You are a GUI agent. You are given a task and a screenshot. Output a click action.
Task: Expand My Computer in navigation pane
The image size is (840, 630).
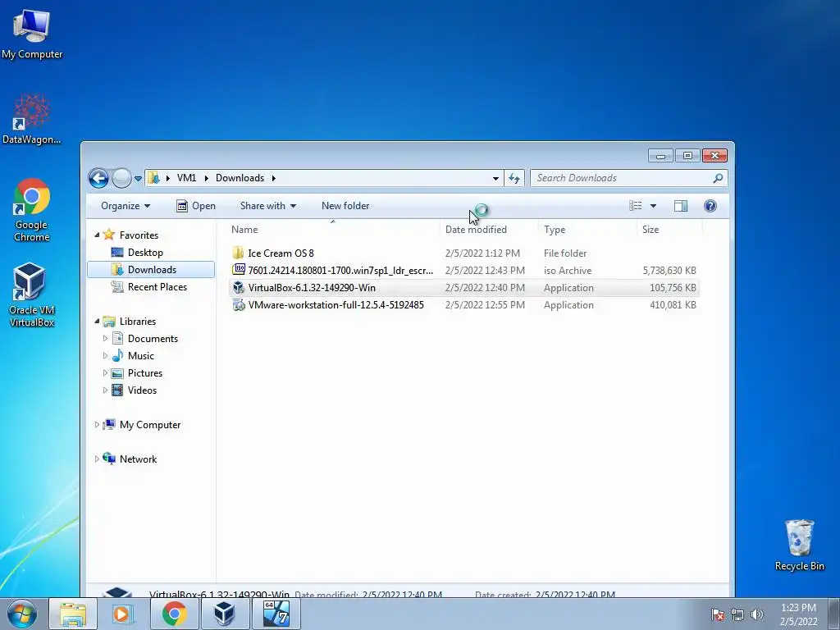tap(97, 425)
